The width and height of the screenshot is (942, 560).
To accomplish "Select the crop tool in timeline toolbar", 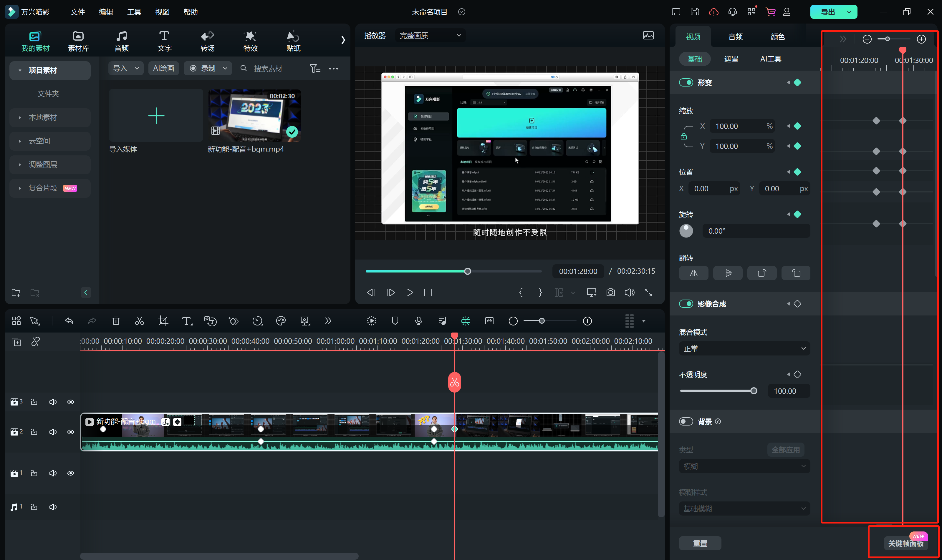I will 163,321.
